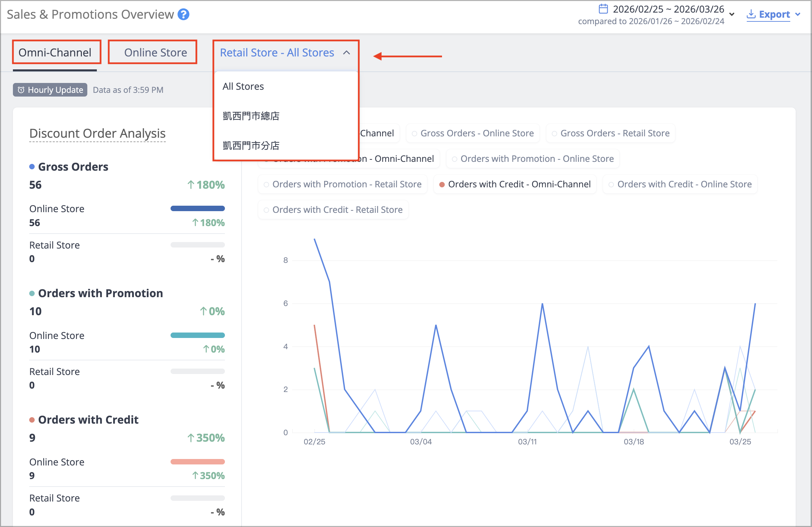Switch to the Omni-Channel tab

[55, 53]
